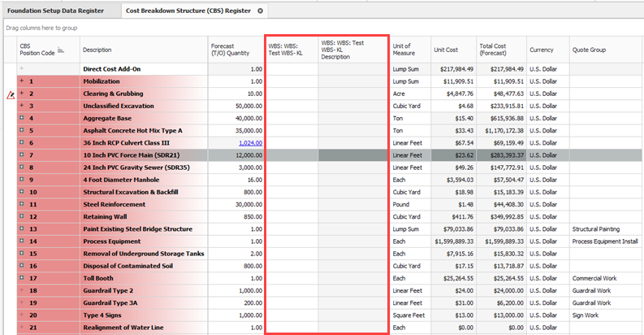The height and width of the screenshot is (335, 644).
Task: Expand CBS row 7 PVC Force Main
Action: coord(22,154)
